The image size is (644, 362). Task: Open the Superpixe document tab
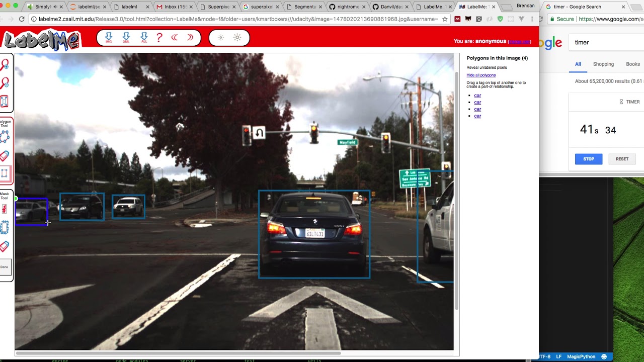coord(218,7)
